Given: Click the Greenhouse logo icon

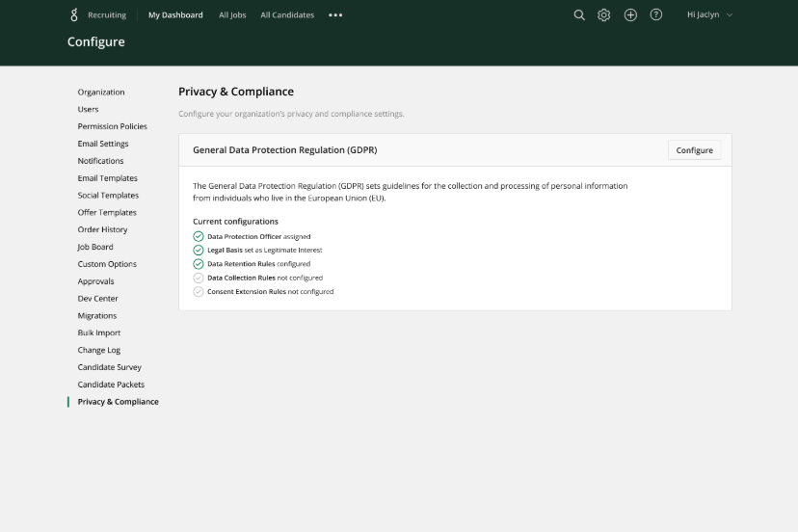Looking at the screenshot, I should (74, 15).
